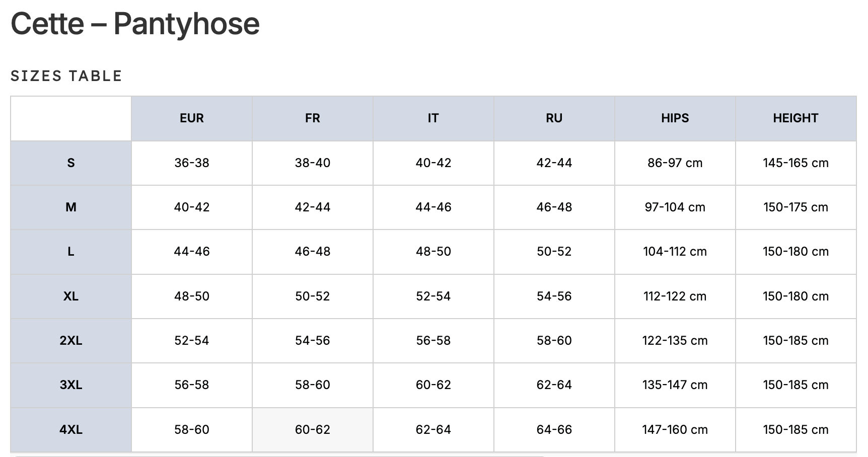Select the 4XL size row label
Screen dimensions: 868x457
coord(71,430)
